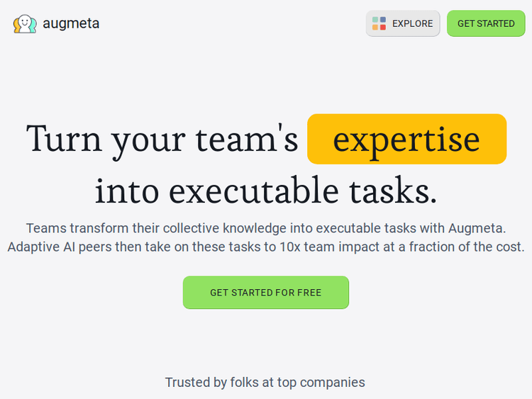Click the orange square in the Explore icon
Screen dimensions: 532x399
coord(375,28)
